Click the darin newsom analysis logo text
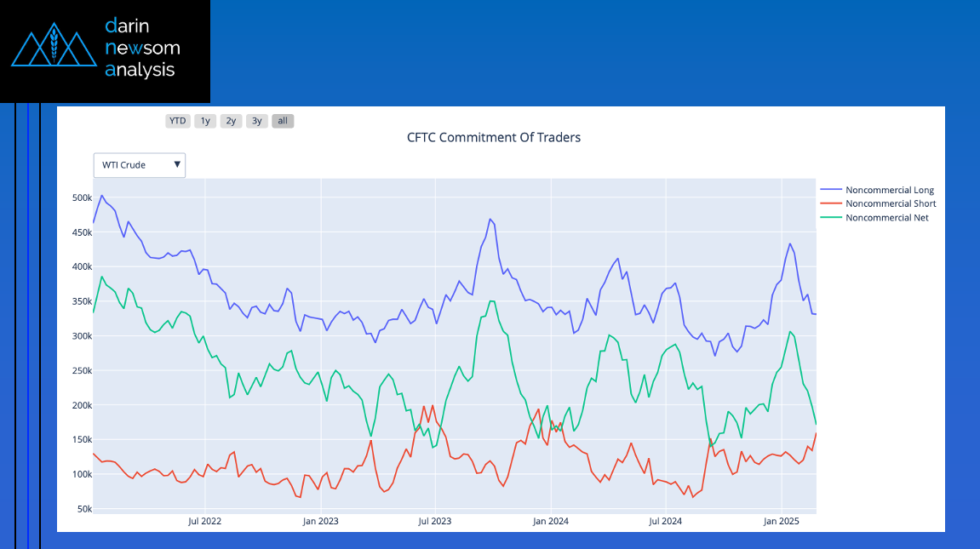The width and height of the screenshot is (980, 549). coord(141,48)
